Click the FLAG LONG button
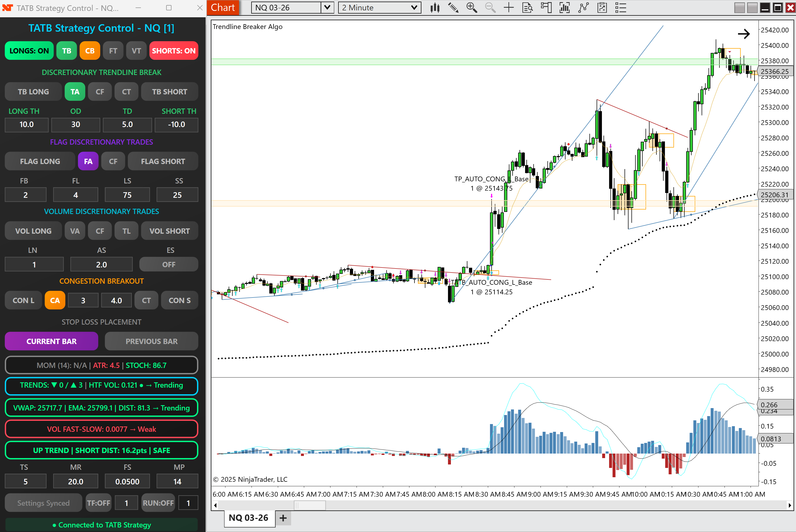796x532 pixels. [x=40, y=161]
